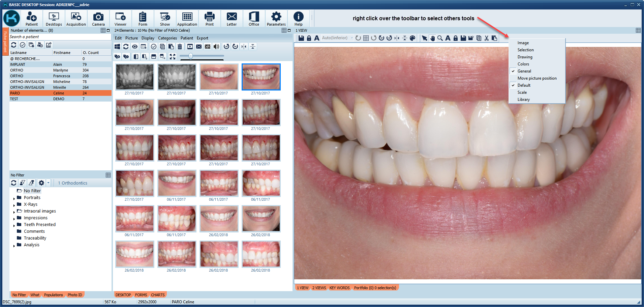Open the Picture menu
The image size is (644, 307).
pos(131,38)
